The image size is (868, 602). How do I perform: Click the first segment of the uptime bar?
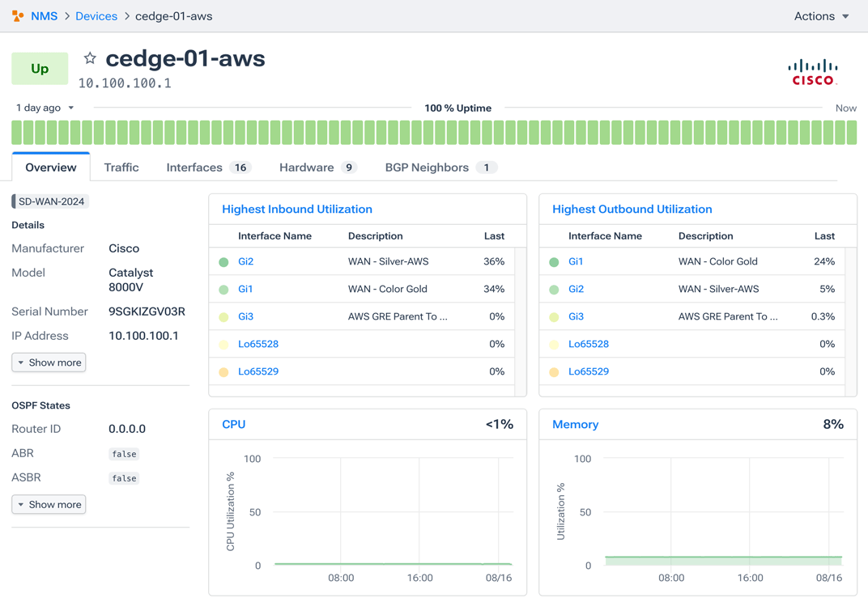[17, 133]
